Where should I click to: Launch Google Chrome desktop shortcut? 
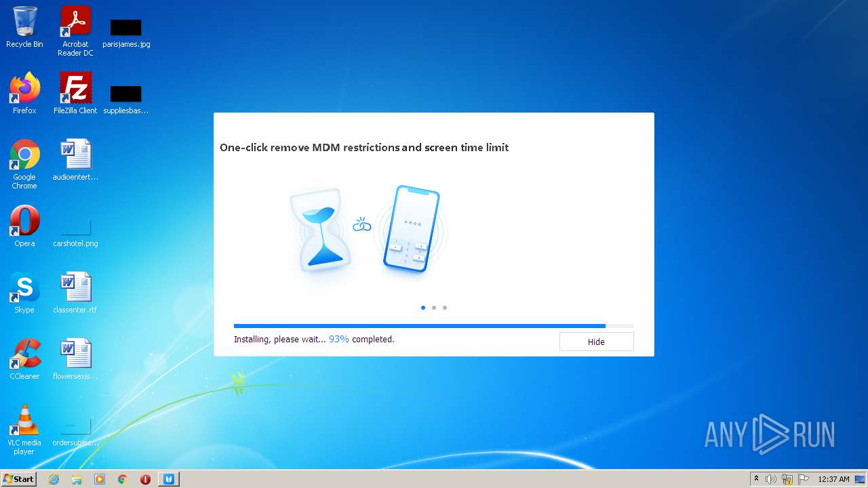click(x=24, y=163)
